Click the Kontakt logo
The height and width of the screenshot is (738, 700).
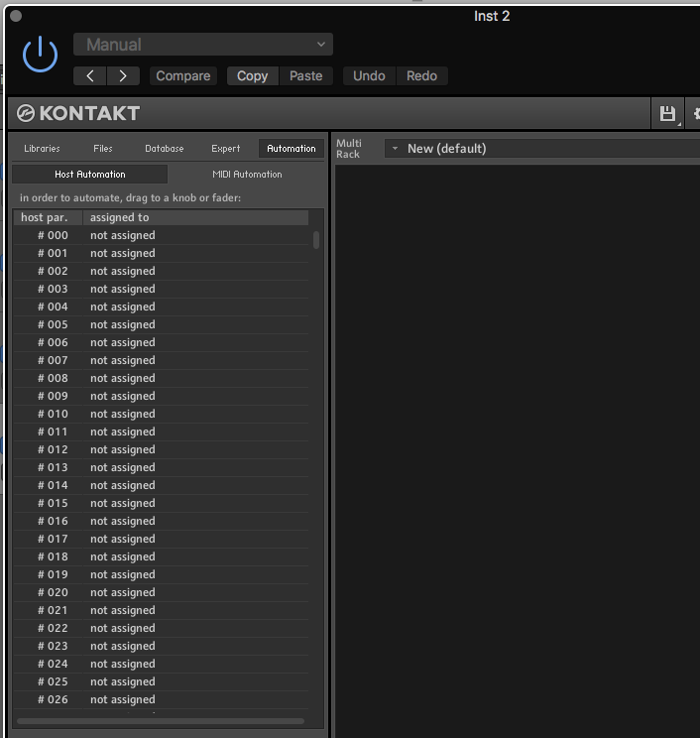pyautogui.click(x=79, y=113)
